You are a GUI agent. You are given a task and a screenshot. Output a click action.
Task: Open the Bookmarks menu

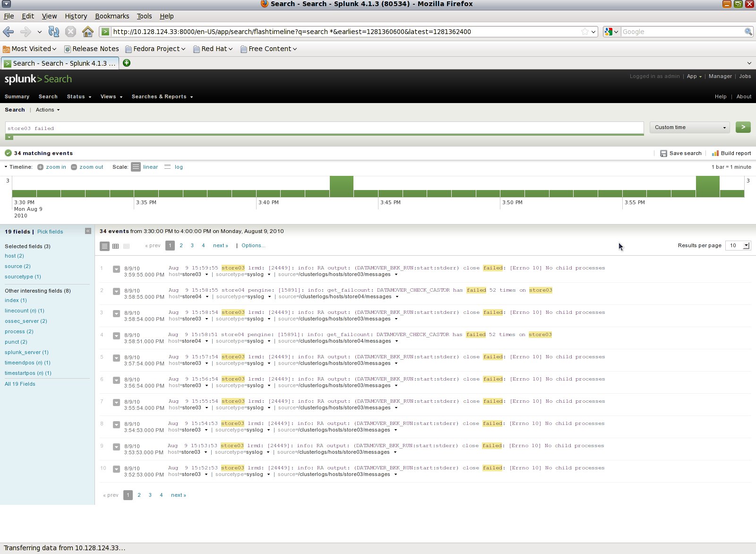112,16
